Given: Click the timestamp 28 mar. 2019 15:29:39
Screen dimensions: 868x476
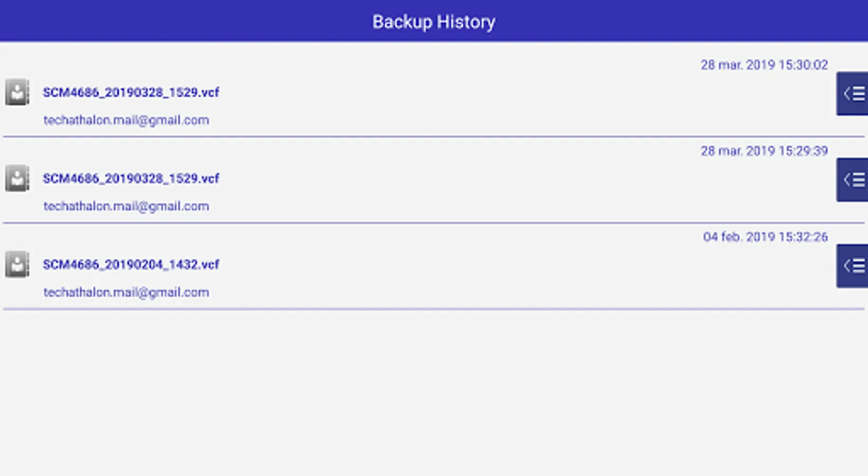Looking at the screenshot, I should (764, 151).
